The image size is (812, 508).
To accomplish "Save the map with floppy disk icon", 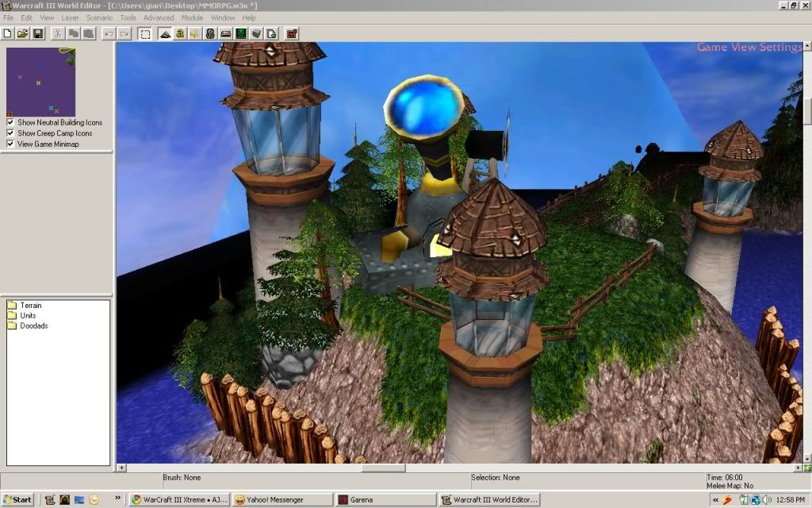I will 38,33.
